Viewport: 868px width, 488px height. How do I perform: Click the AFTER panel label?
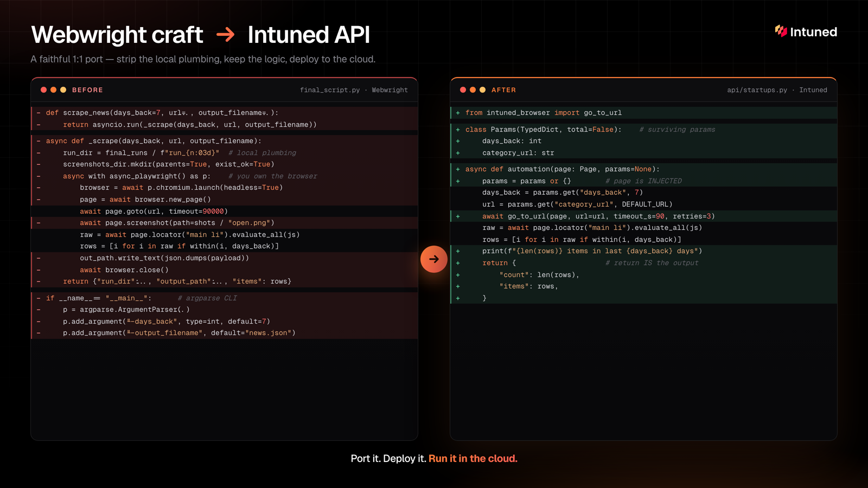click(x=503, y=90)
